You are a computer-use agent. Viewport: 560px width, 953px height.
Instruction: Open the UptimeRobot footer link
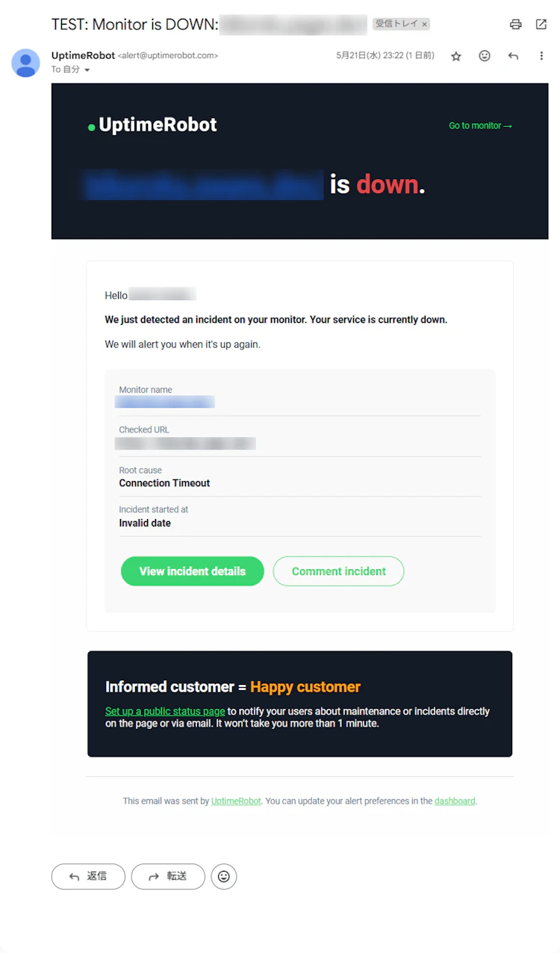[x=236, y=801]
